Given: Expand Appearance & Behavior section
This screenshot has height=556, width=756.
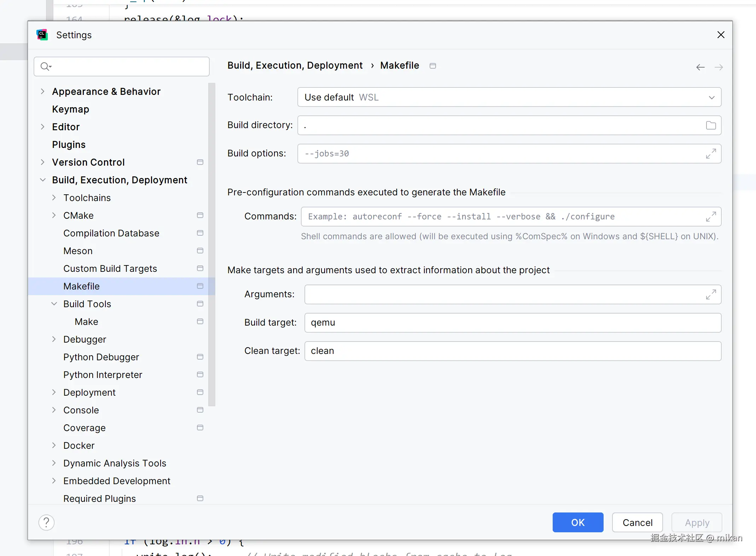Looking at the screenshot, I should (x=43, y=91).
